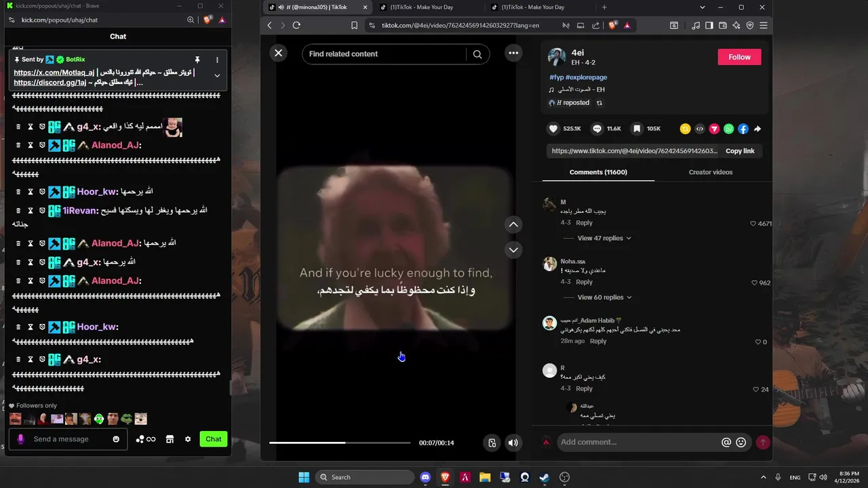
Task: Save video using the 105K bookmark icon
Action: [x=637, y=129]
